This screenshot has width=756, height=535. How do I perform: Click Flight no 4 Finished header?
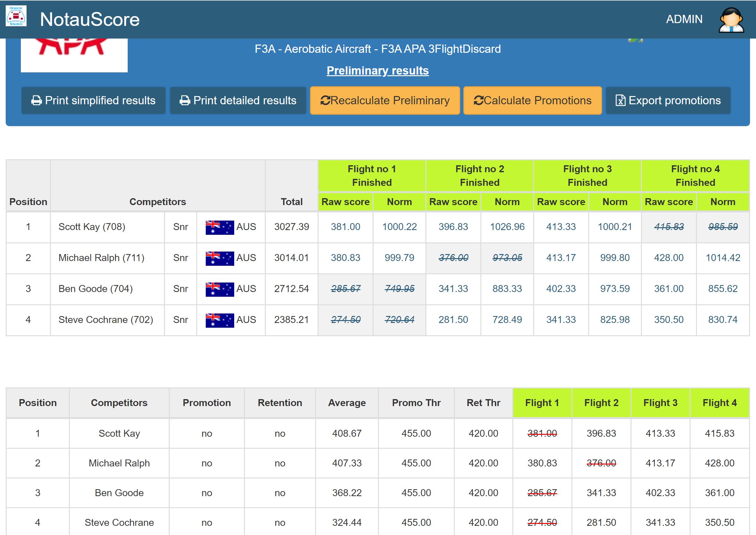coord(695,176)
